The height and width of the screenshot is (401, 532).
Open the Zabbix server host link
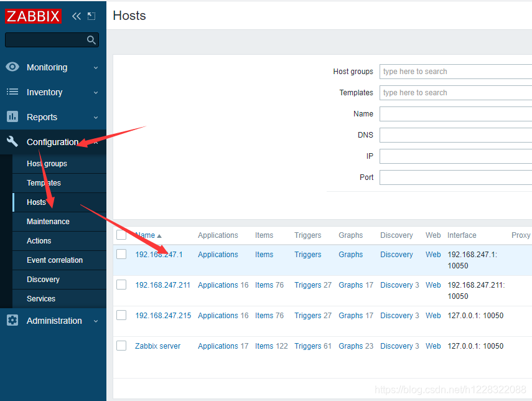click(158, 346)
